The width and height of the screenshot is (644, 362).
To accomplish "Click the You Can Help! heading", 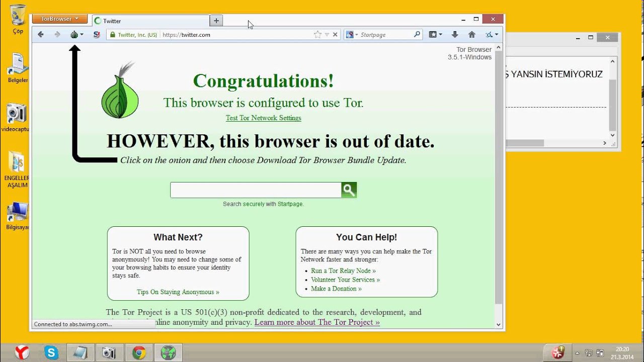I will point(367,237).
